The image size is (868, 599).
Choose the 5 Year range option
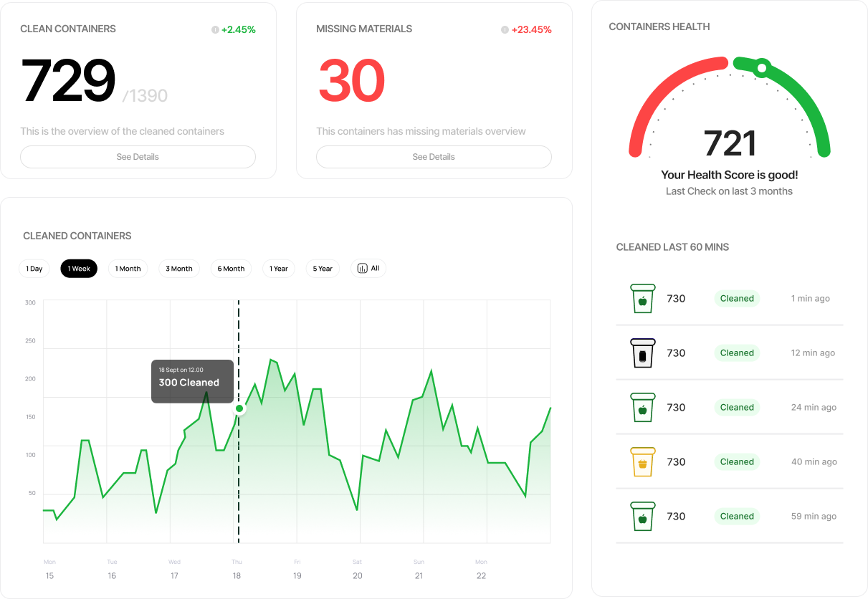point(323,269)
